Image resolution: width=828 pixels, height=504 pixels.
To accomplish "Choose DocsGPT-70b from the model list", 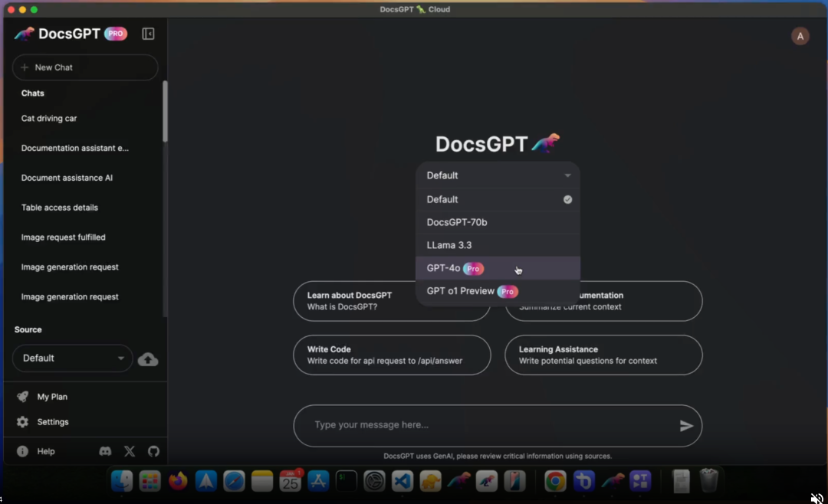I will tap(498, 222).
